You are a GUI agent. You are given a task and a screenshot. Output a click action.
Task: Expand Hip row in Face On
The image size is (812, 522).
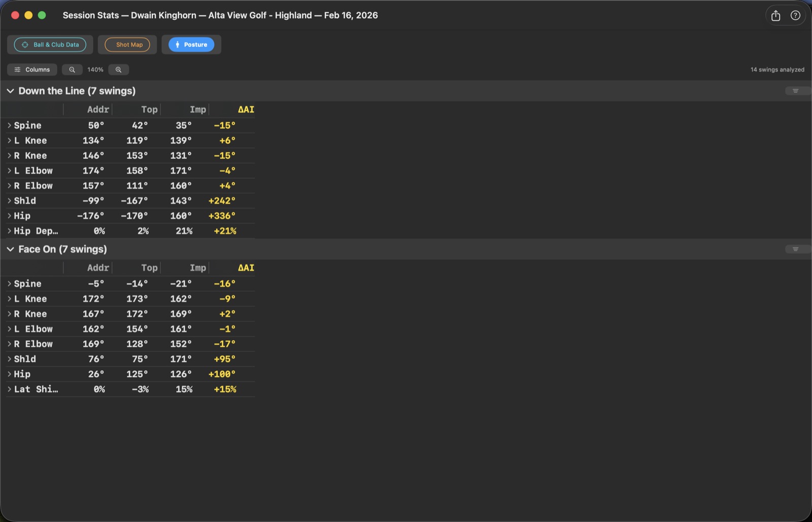tap(9, 374)
